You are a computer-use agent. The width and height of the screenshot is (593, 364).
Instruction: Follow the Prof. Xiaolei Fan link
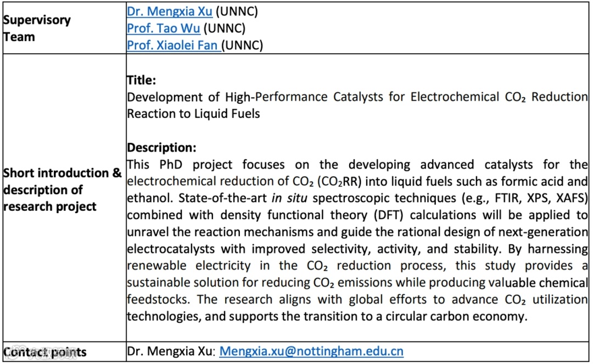173,45
